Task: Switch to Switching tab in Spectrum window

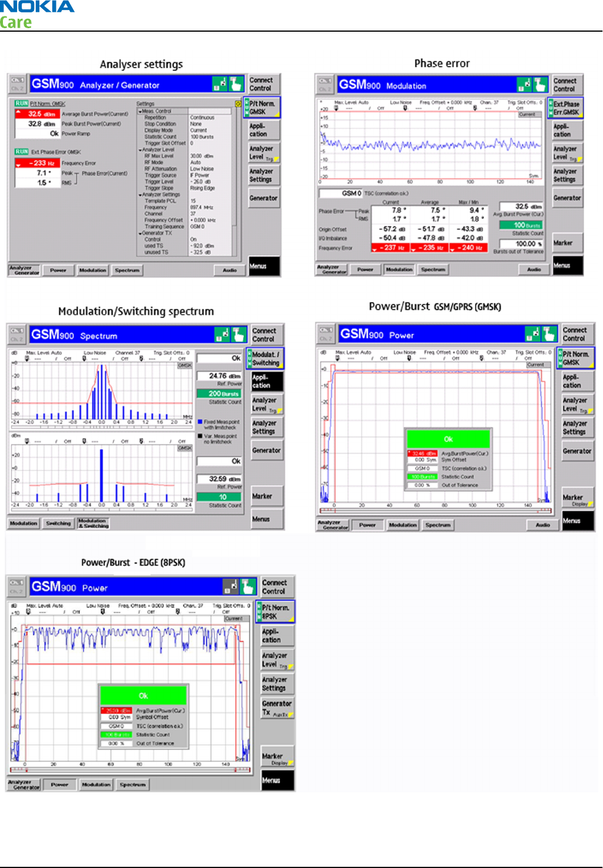Action: tap(58, 523)
